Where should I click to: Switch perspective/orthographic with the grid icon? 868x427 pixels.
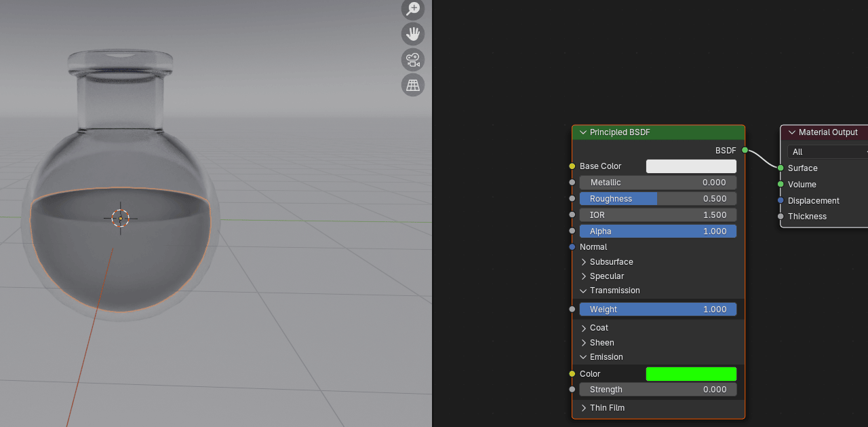click(413, 85)
